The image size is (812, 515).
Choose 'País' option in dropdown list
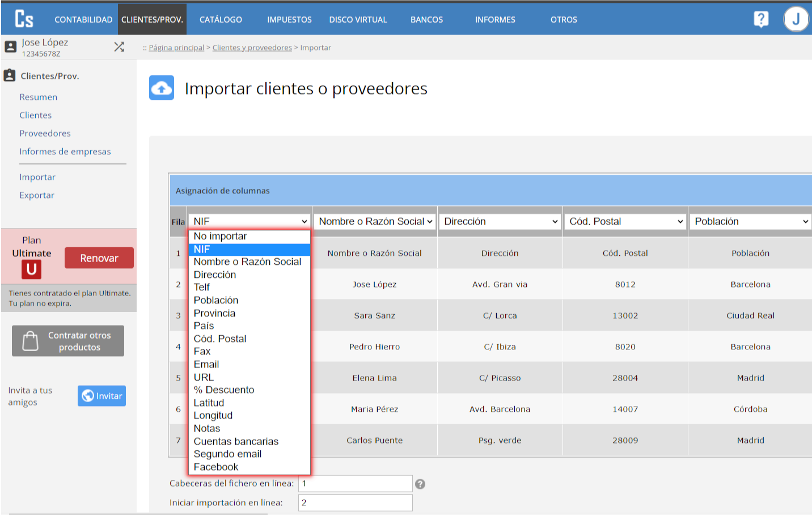249,326
